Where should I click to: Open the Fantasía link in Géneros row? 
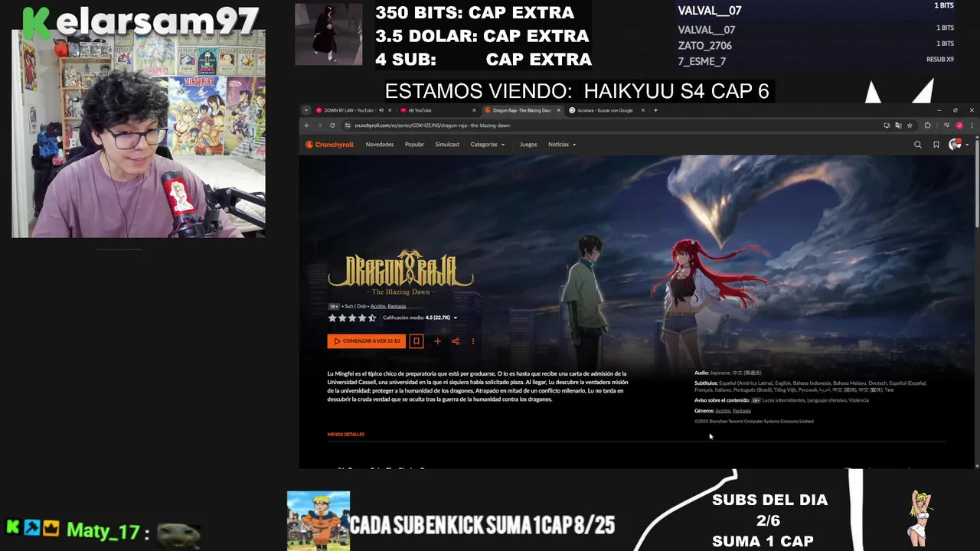[742, 411]
